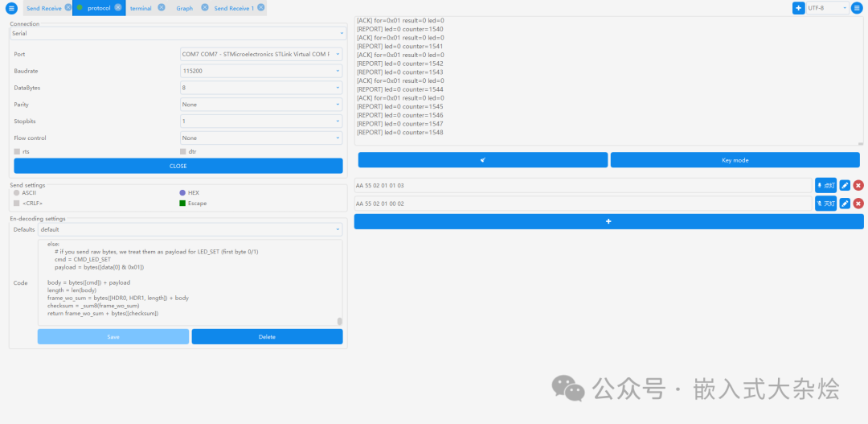Close the Graph tab
868x424 pixels.
tap(205, 8)
